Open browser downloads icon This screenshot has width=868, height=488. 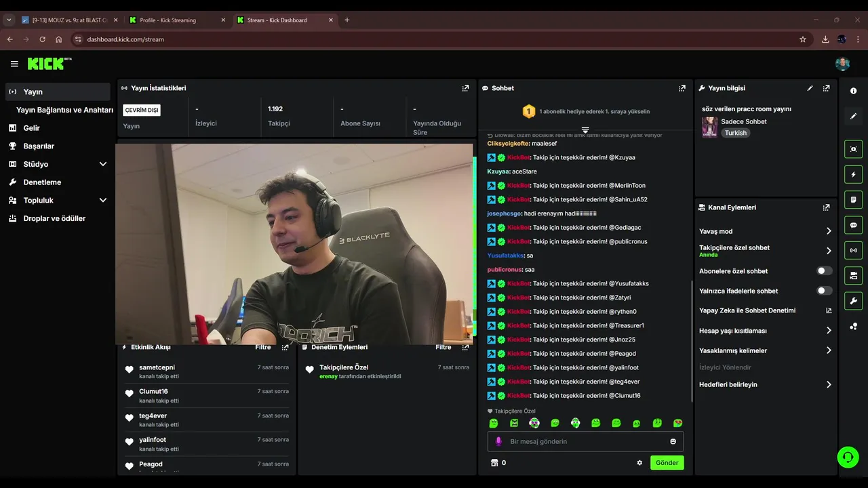tap(825, 39)
